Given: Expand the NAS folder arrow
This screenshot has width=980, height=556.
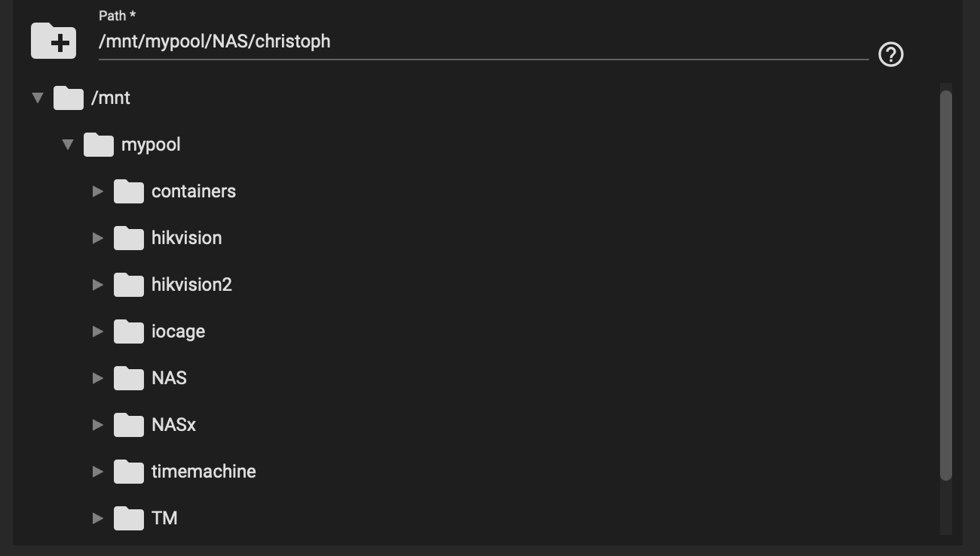Looking at the screenshot, I should [98, 378].
